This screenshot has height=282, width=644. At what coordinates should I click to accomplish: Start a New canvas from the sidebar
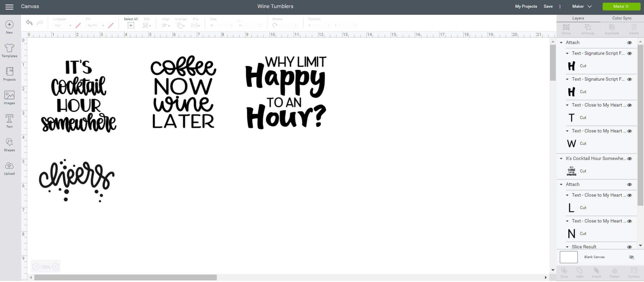click(x=9, y=27)
